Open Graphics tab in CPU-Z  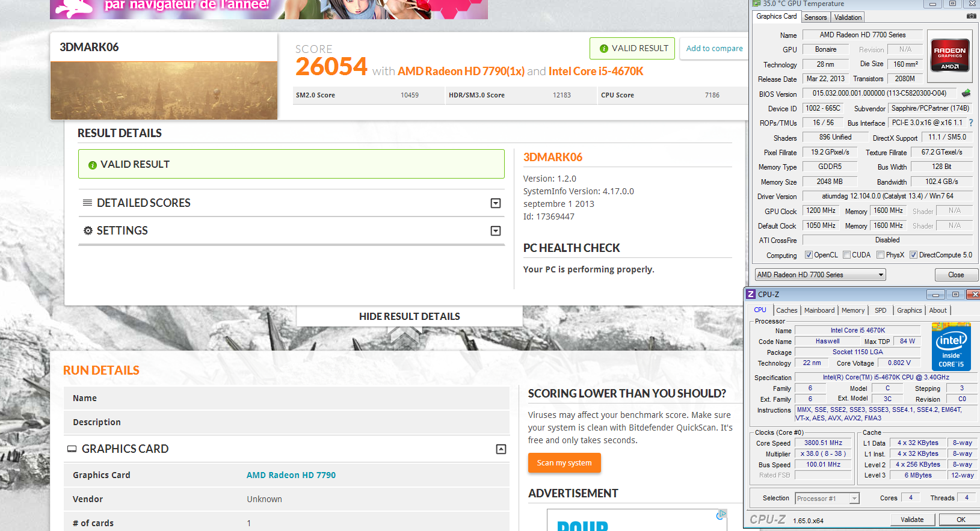[x=909, y=310]
